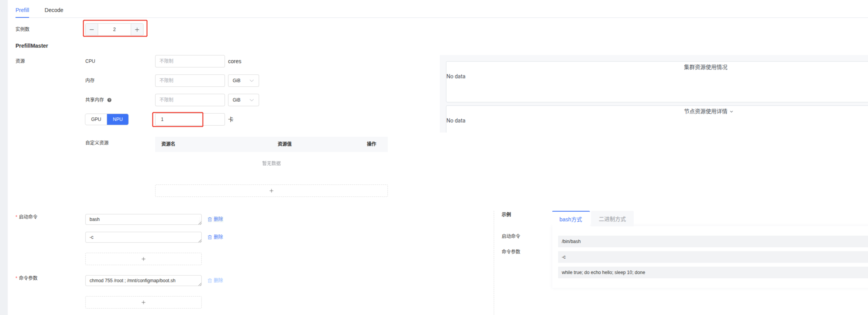Click trash icon to delete bash command

(x=210, y=219)
